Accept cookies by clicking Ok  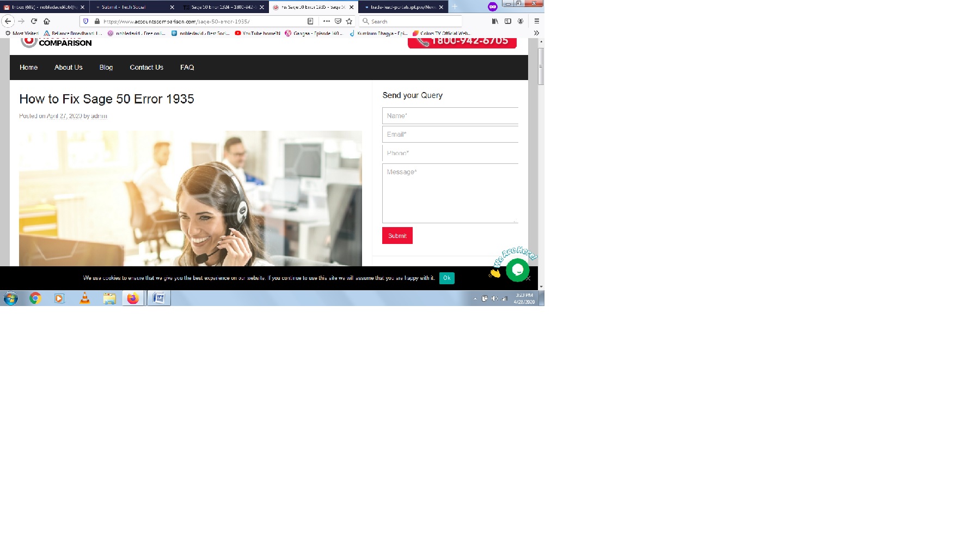446,278
